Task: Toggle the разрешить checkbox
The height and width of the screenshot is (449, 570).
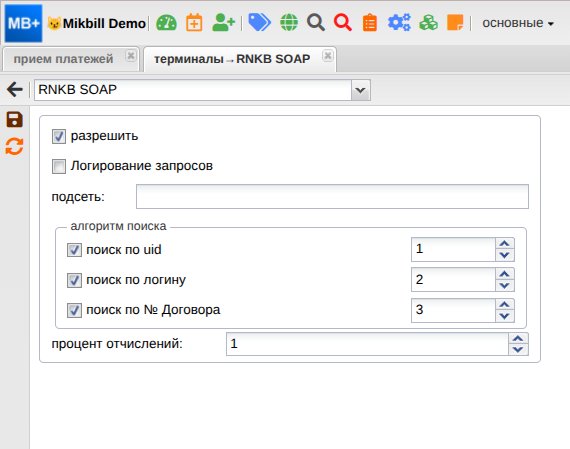Action: coord(59,137)
